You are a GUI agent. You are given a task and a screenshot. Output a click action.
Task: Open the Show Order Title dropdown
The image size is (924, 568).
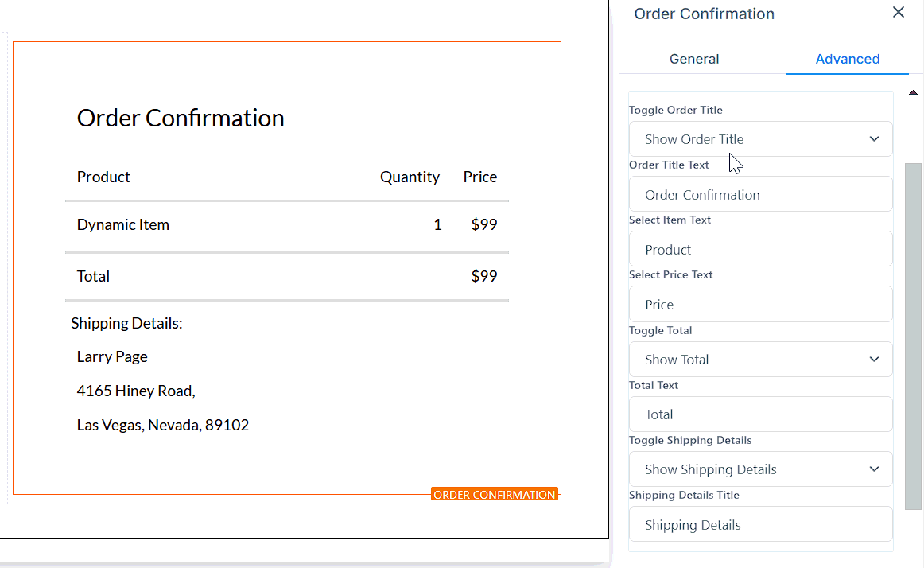pos(760,139)
